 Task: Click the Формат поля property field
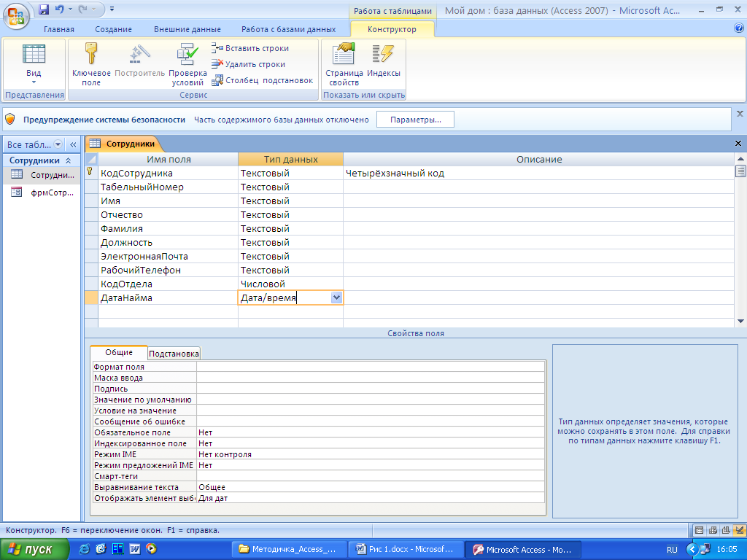370,367
